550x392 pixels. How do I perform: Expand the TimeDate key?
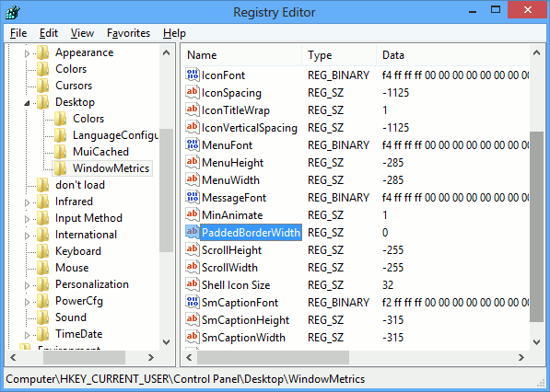click(27, 335)
